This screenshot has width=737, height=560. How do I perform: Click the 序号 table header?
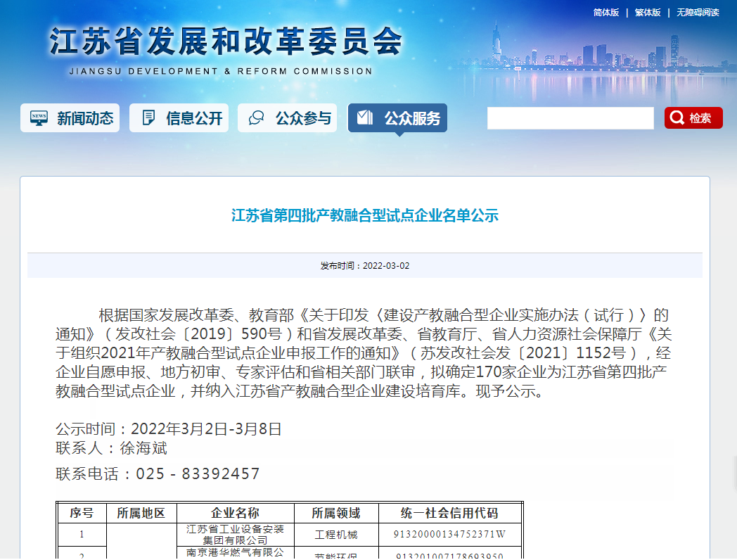click(x=82, y=513)
